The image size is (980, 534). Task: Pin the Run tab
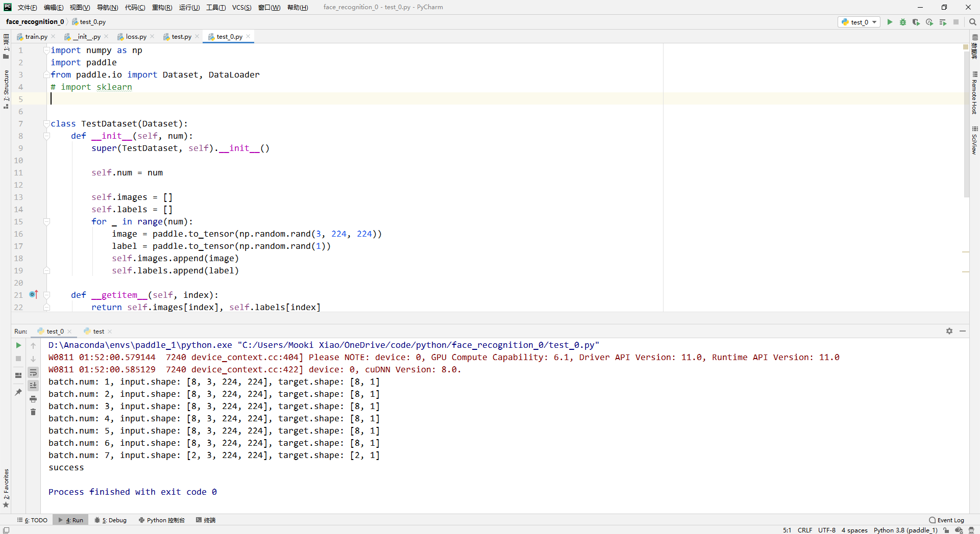(19, 391)
